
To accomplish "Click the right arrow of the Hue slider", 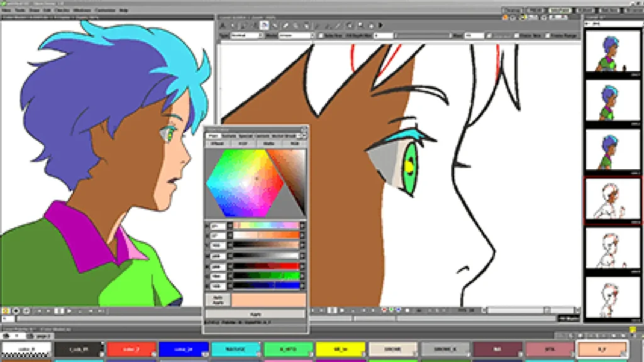I will [302, 225].
